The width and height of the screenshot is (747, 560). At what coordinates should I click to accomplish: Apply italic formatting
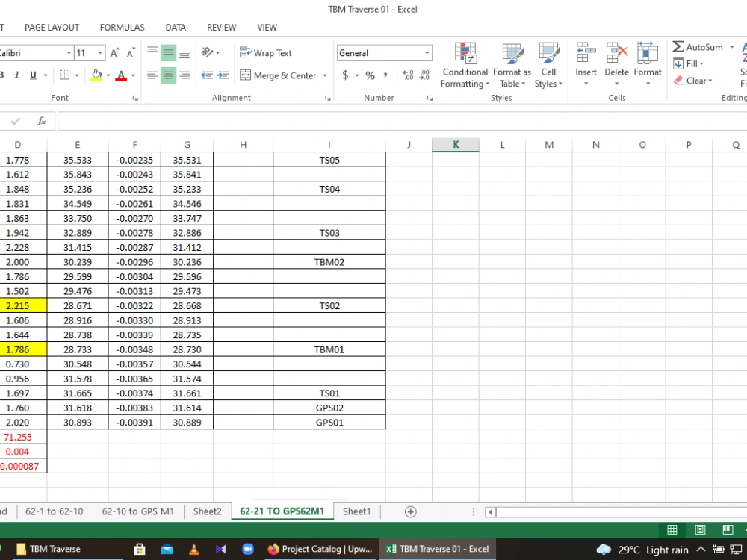[x=17, y=75]
